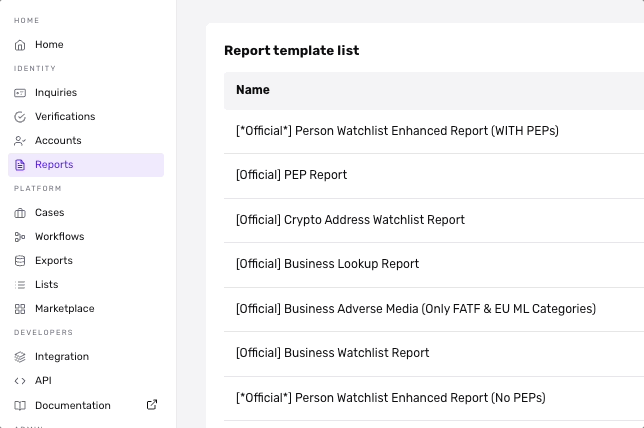Open the Crypto Address Watchlist Report template
The image size is (644, 428).
pos(350,220)
